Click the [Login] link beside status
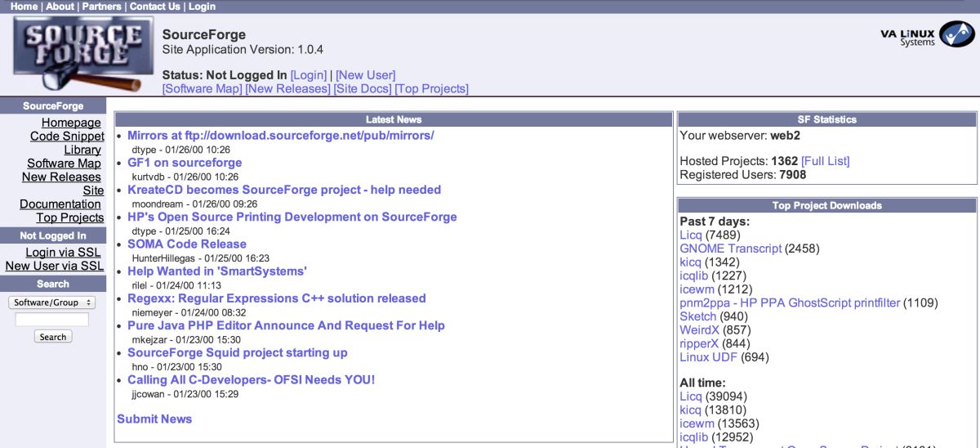Image resolution: width=980 pixels, height=448 pixels. [x=309, y=75]
